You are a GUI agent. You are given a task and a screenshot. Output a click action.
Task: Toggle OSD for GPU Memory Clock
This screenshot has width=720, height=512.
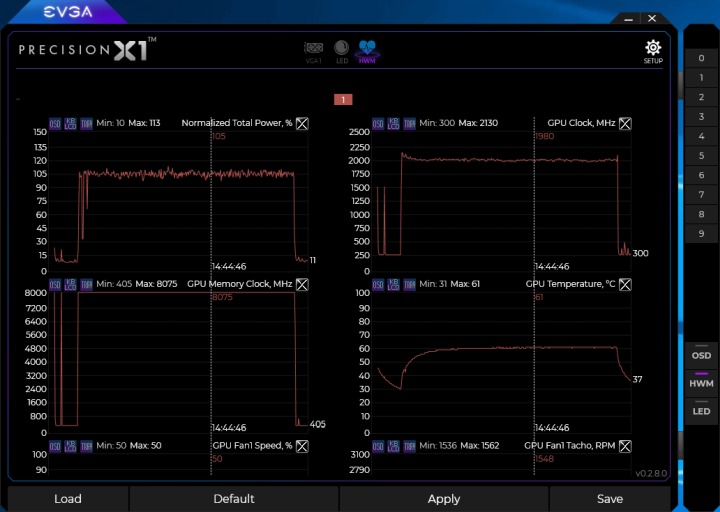coord(55,285)
